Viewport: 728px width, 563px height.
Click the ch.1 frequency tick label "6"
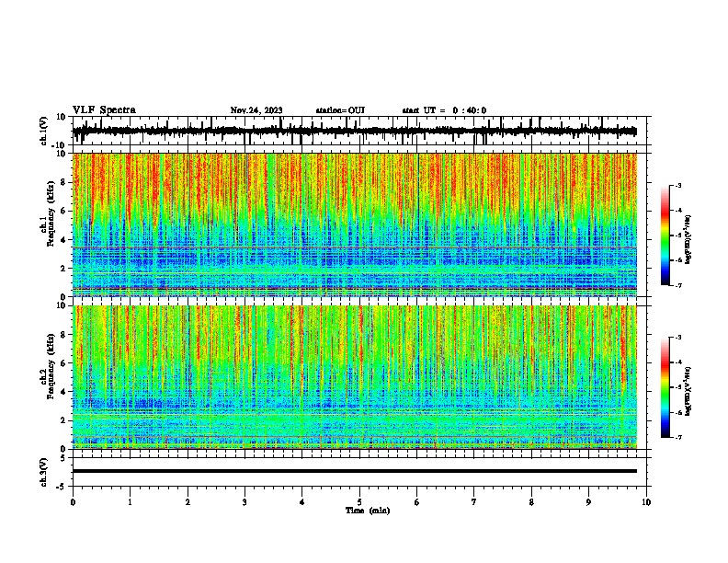[x=63, y=212]
